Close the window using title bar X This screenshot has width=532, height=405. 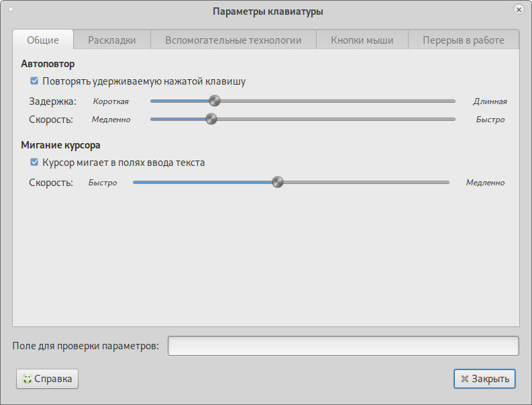tap(519, 10)
